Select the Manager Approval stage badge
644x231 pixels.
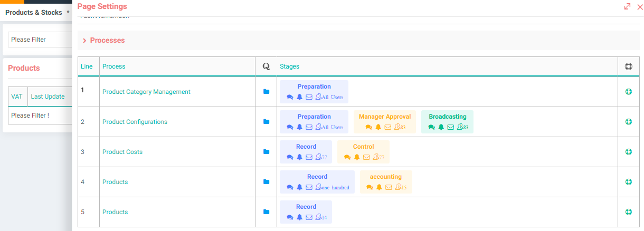[384, 117]
